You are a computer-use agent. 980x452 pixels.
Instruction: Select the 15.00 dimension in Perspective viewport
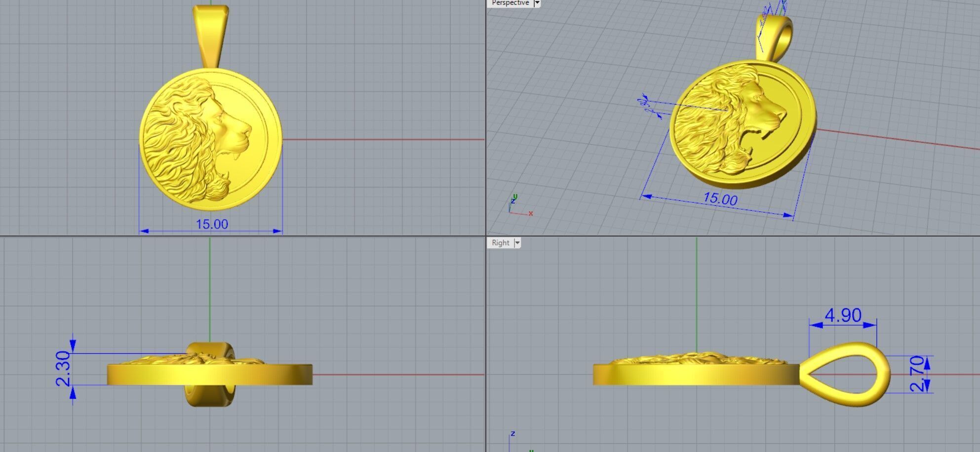click(x=720, y=199)
